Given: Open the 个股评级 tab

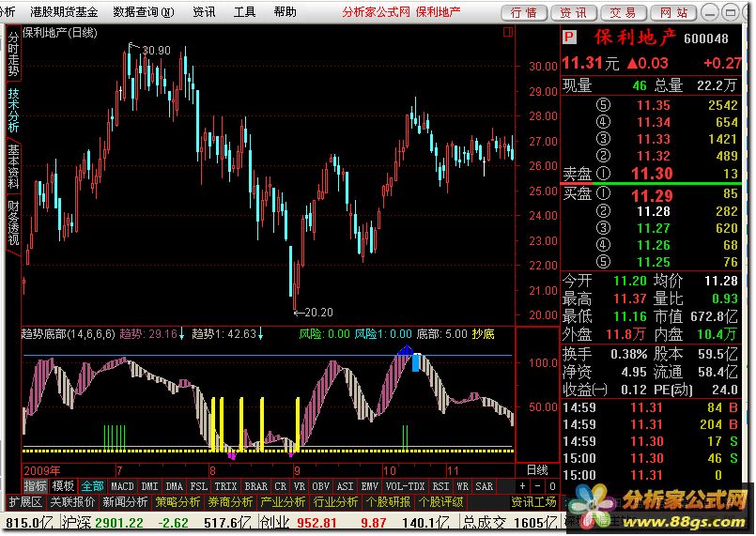Looking at the screenshot, I should click(x=440, y=502).
